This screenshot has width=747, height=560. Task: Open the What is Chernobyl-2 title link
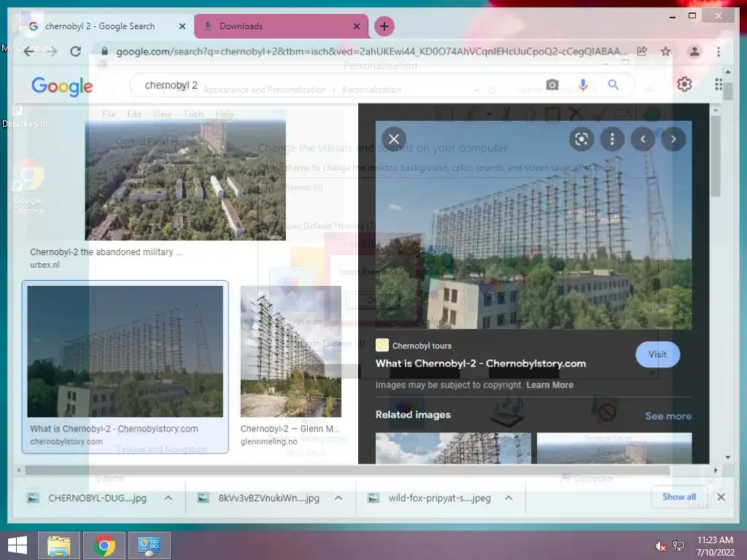point(481,363)
